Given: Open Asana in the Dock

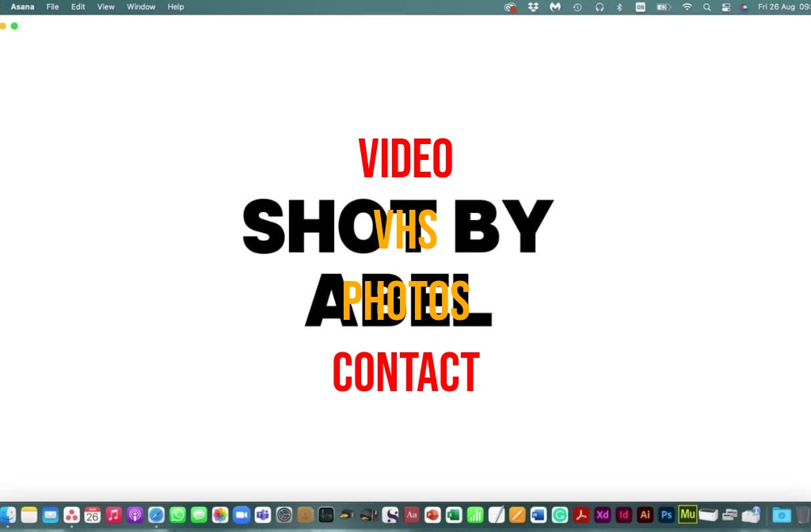Looking at the screenshot, I should click(x=71, y=515).
